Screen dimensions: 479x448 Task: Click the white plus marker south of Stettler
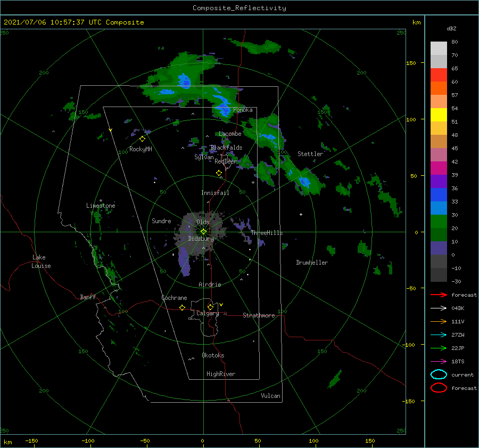(301, 214)
